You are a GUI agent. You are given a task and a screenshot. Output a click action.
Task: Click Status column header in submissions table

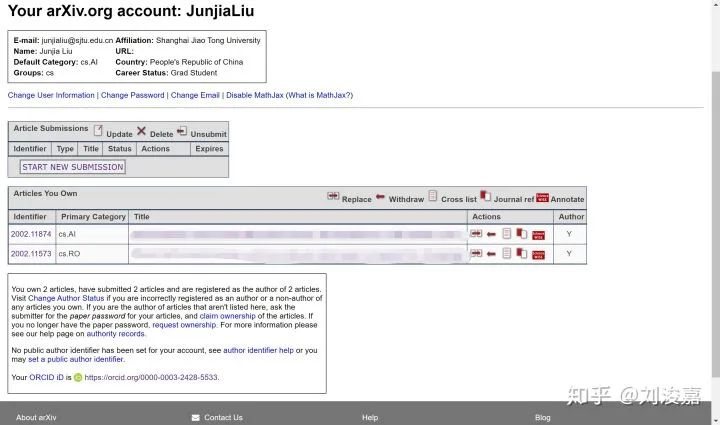click(x=119, y=149)
